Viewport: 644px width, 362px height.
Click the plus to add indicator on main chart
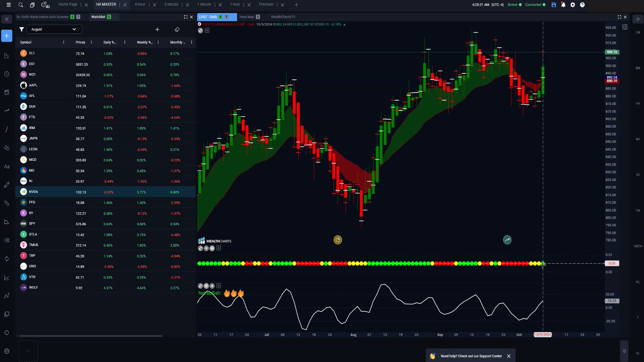[207, 31]
